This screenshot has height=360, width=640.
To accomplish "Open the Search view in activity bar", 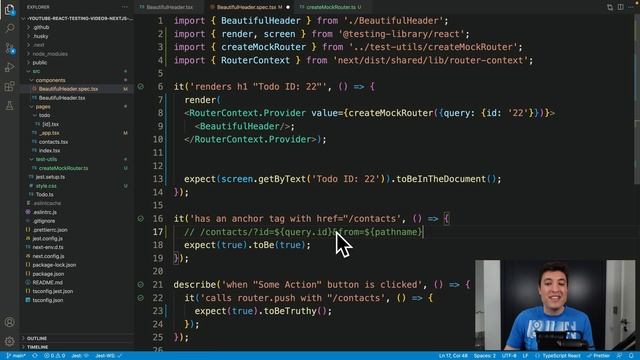I will (9, 28).
